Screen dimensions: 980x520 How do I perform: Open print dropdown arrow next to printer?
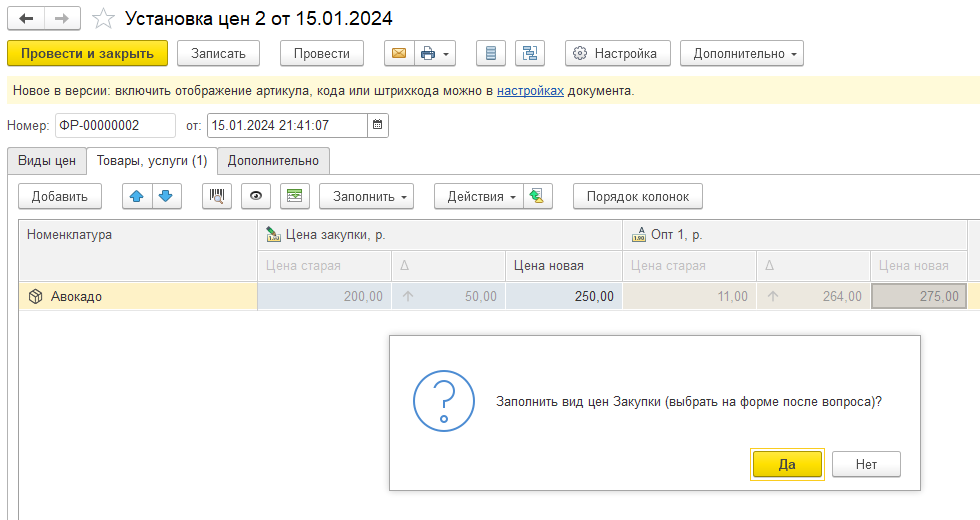[446, 54]
